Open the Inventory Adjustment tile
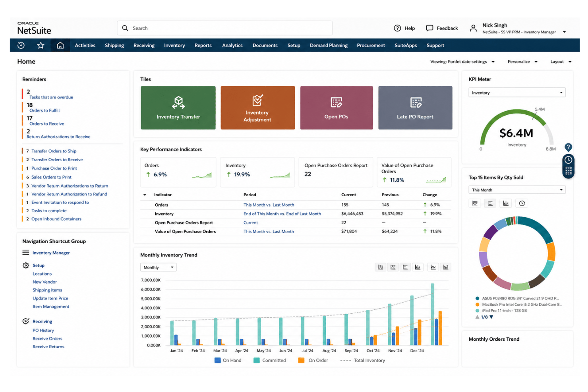The height and width of the screenshot is (392, 588). [x=257, y=108]
